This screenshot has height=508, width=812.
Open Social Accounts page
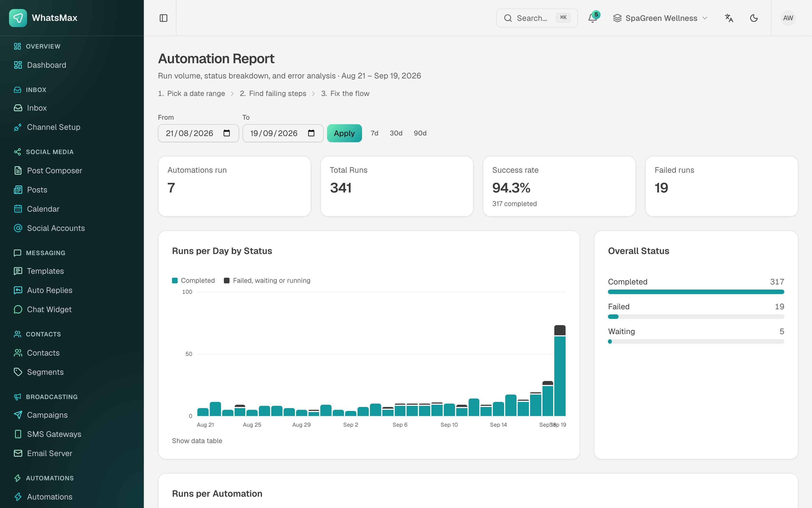click(56, 228)
